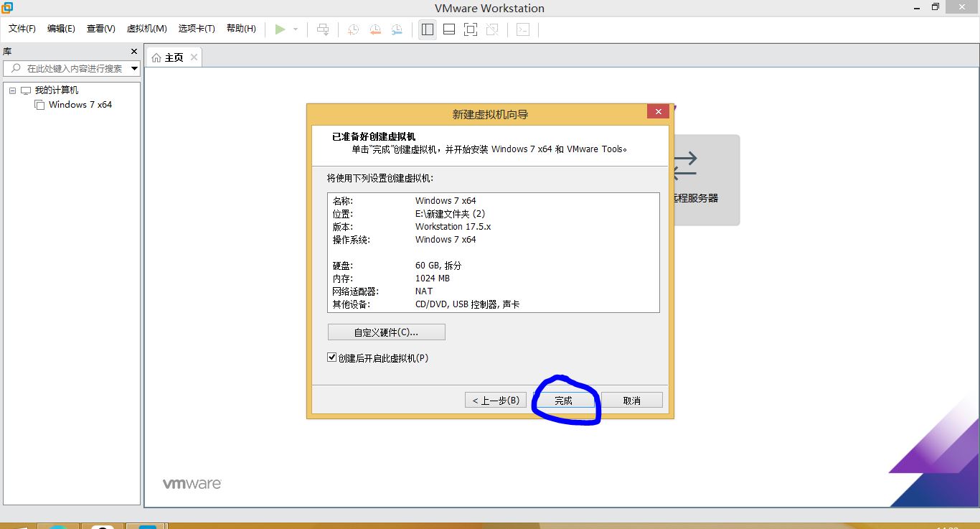This screenshot has width=980, height=529.
Task: Switch to the 主页 tab
Action: 172,57
